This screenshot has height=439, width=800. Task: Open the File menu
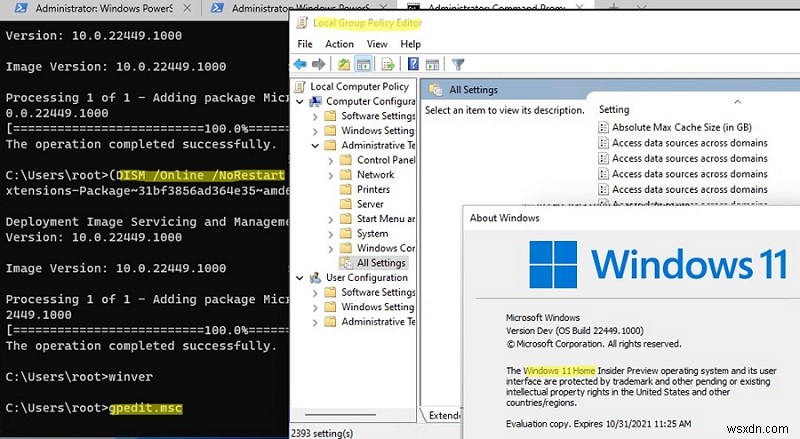(305, 44)
